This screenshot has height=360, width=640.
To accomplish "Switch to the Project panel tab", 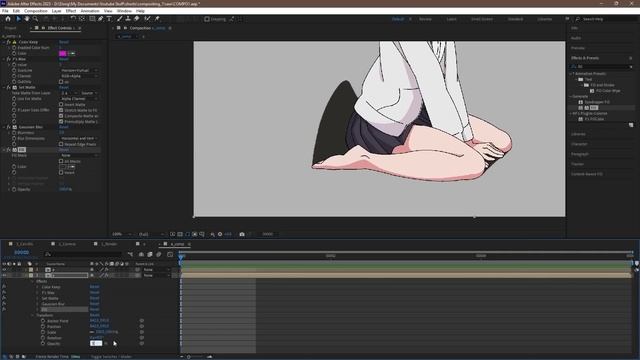I will click(10, 28).
